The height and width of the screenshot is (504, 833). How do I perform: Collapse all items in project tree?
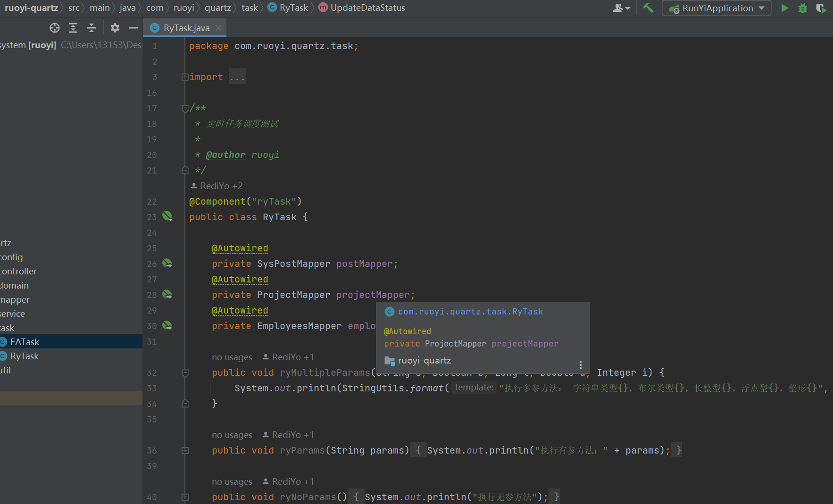coord(92,28)
